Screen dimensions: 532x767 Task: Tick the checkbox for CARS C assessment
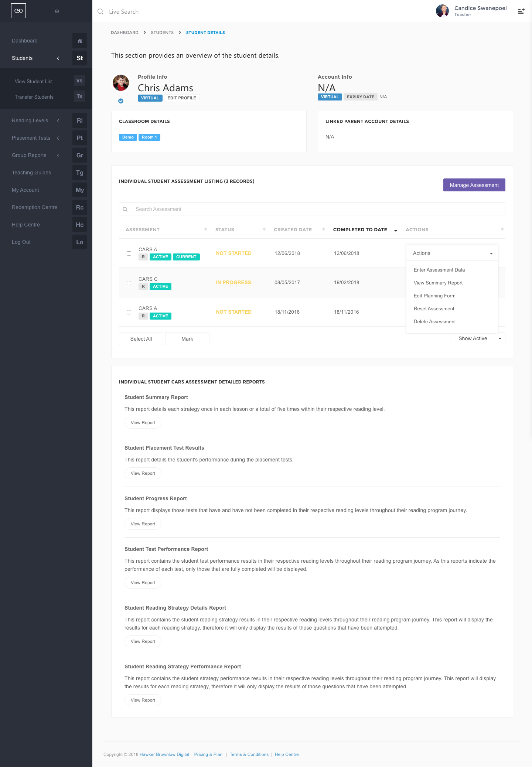[x=129, y=283]
